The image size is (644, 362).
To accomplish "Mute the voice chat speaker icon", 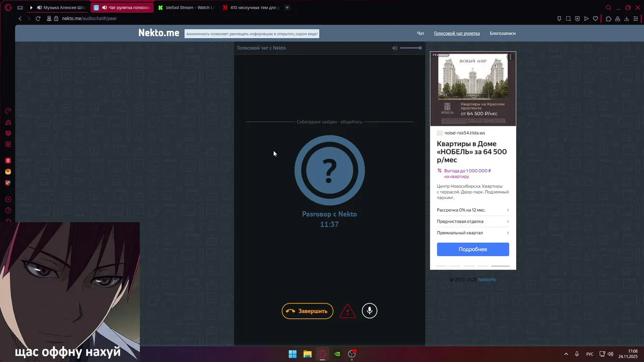I will [395, 48].
